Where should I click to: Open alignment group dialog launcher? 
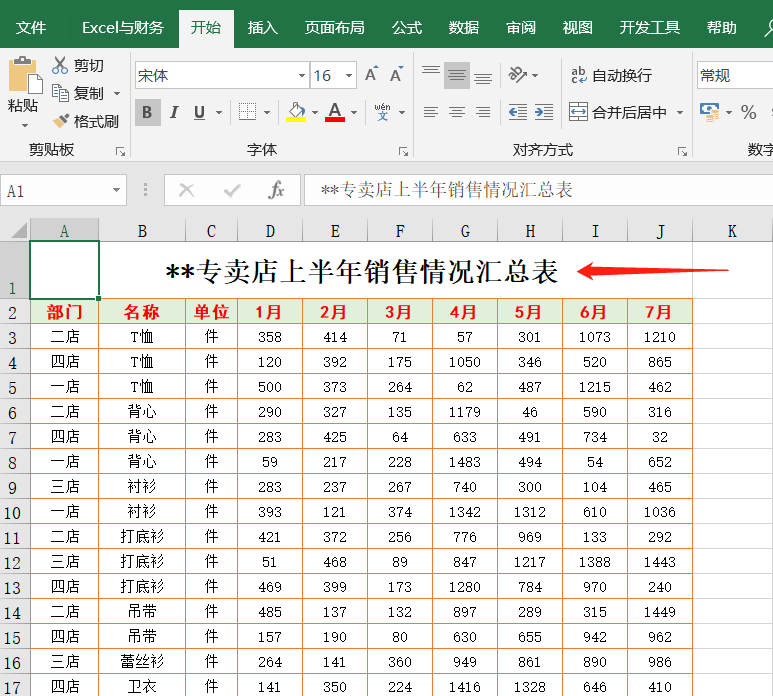pyautogui.click(x=682, y=151)
